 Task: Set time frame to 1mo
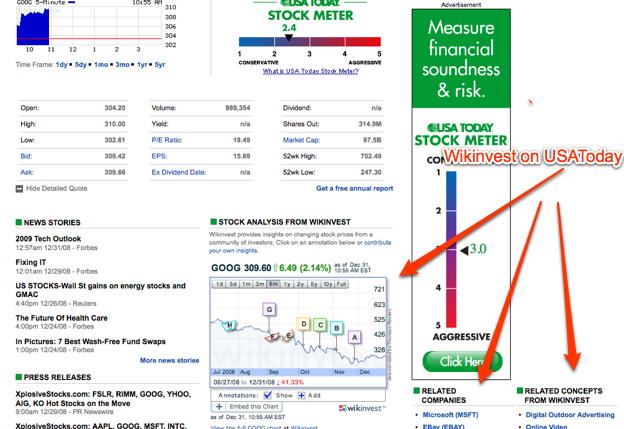(x=101, y=64)
